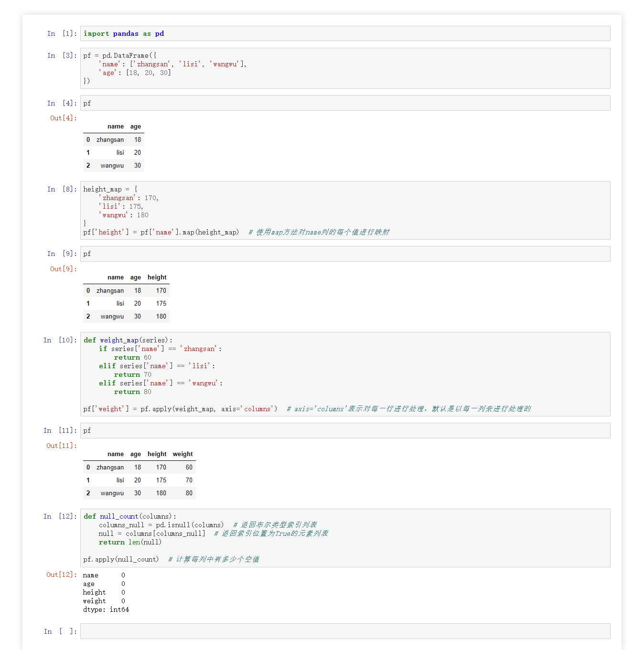This screenshot has width=644, height=650.
Task: Click 'dtype: int64' in Out[12] output
Action: click(106, 609)
